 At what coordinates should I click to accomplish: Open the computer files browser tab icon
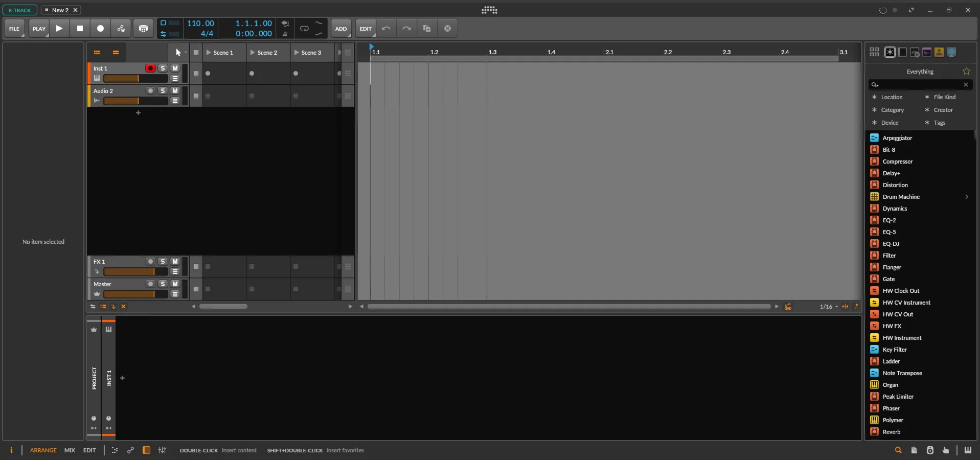[951, 52]
